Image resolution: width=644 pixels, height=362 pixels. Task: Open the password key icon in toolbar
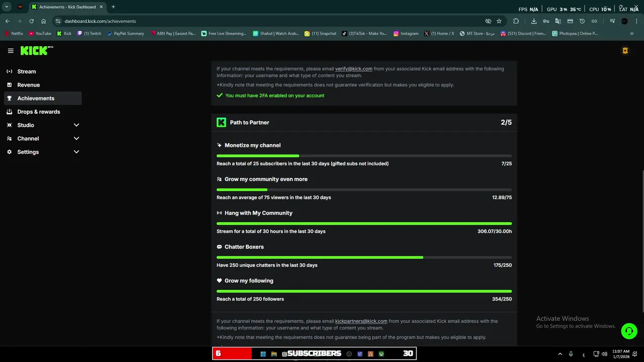[x=546, y=21]
